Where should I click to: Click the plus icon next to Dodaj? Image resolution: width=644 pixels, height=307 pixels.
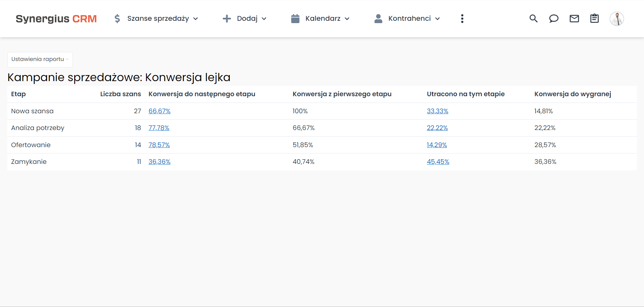(x=227, y=19)
